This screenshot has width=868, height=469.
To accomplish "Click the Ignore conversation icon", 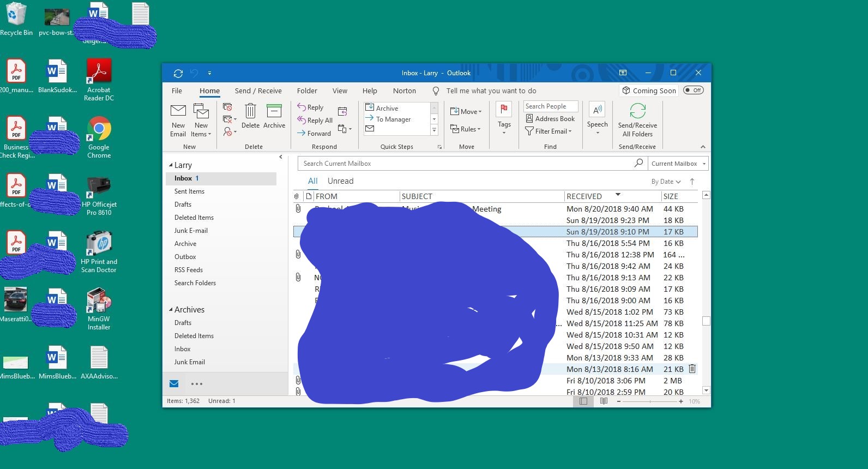I will [227, 107].
